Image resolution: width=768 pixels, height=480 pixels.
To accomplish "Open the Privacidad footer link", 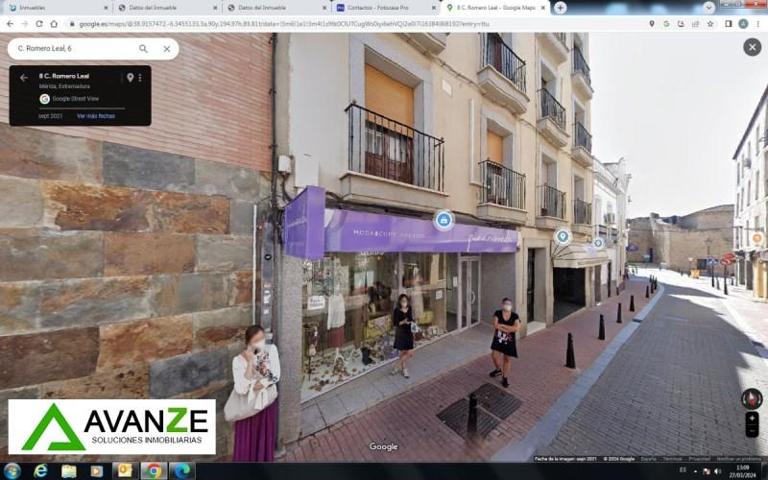I will (699, 459).
